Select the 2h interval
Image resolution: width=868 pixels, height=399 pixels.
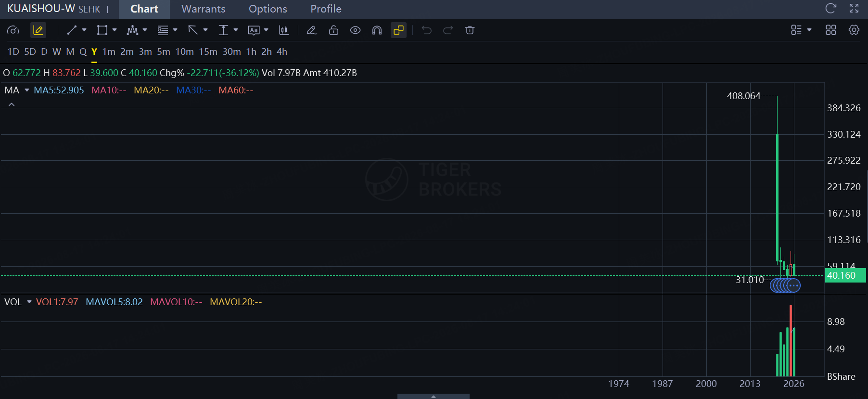tap(267, 51)
